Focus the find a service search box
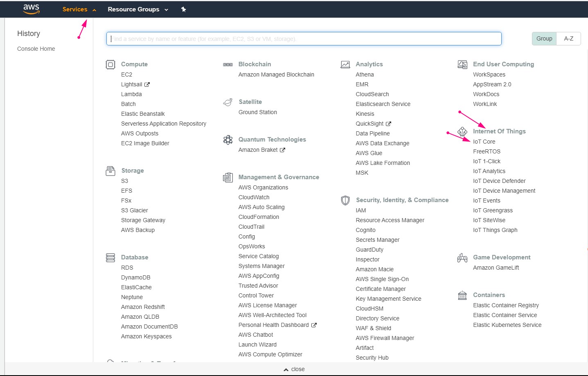The image size is (588, 376). pos(304,39)
